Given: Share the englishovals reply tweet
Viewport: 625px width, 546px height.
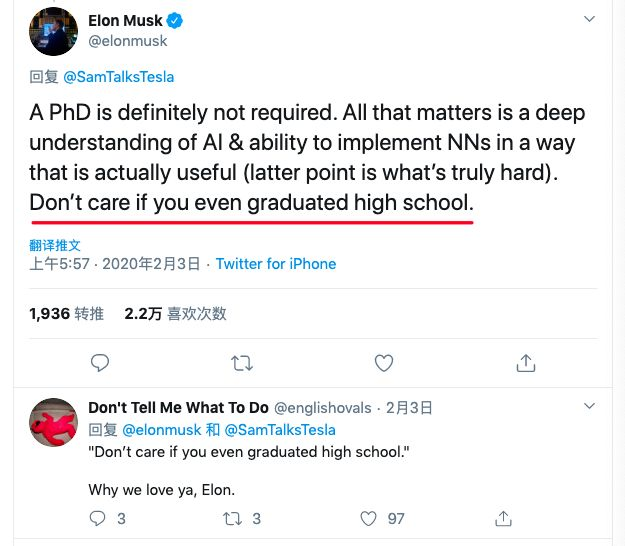Looking at the screenshot, I should [504, 518].
